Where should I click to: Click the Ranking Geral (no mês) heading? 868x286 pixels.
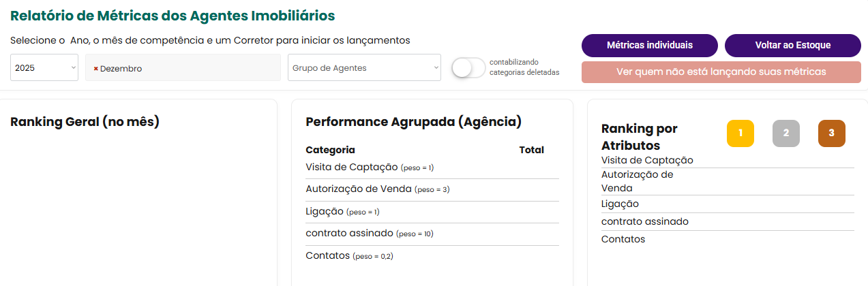(85, 122)
